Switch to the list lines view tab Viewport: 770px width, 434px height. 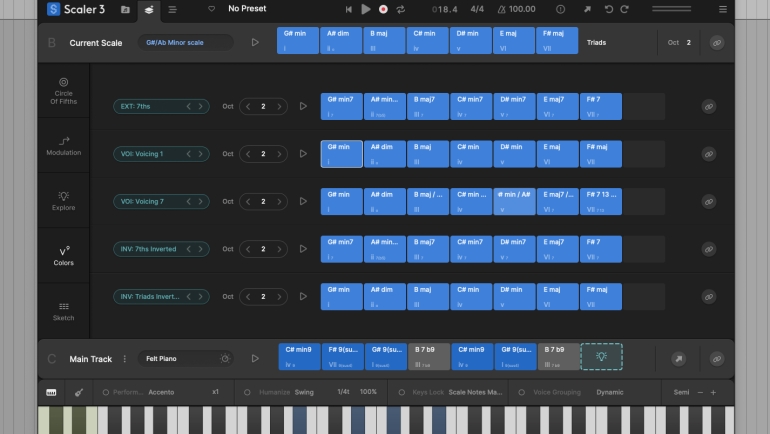coord(172,9)
